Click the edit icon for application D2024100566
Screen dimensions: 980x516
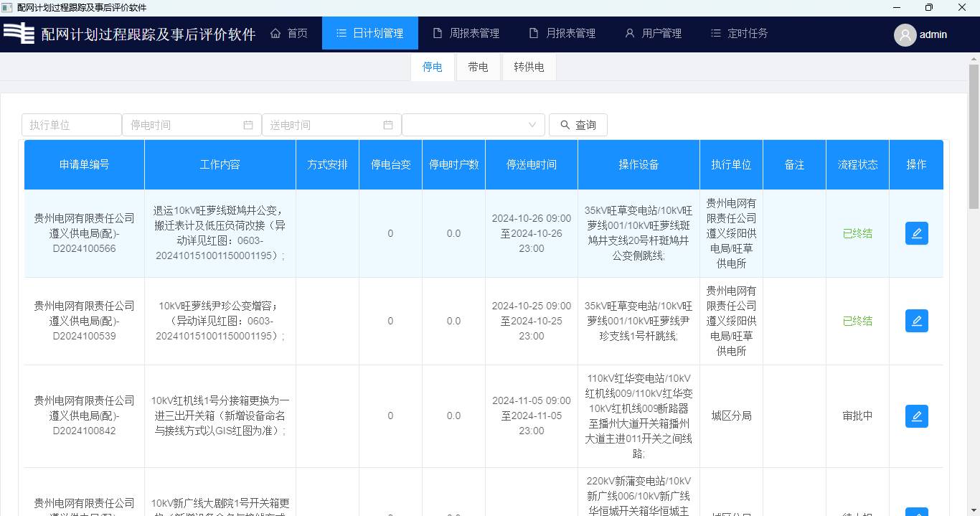click(916, 233)
